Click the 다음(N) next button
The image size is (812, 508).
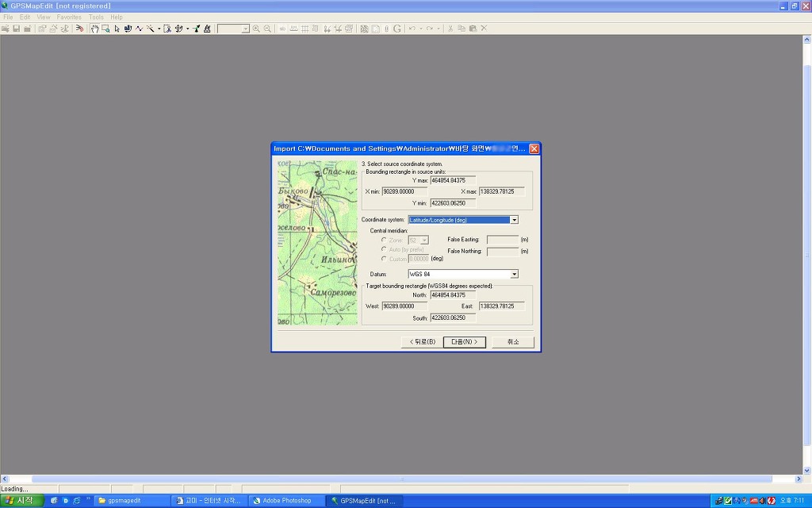[x=464, y=342]
